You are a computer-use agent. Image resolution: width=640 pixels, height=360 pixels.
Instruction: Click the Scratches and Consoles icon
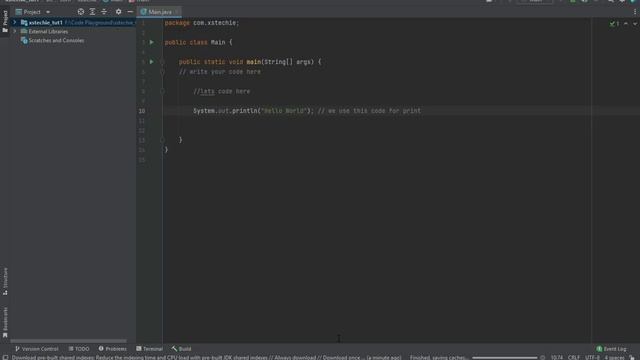tap(24, 40)
